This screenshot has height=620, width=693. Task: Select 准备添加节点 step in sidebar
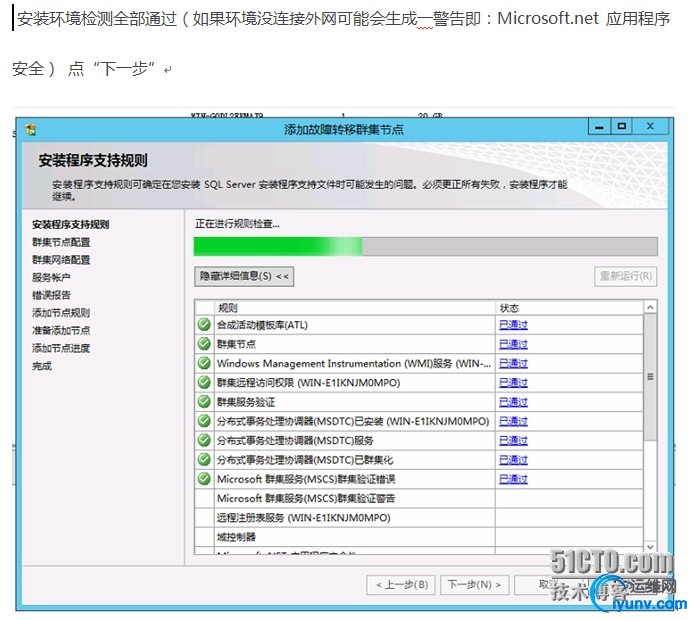pyautogui.click(x=61, y=331)
